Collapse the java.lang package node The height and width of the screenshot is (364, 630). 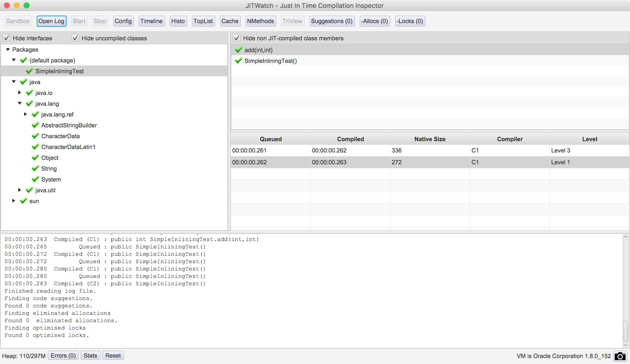pos(20,104)
